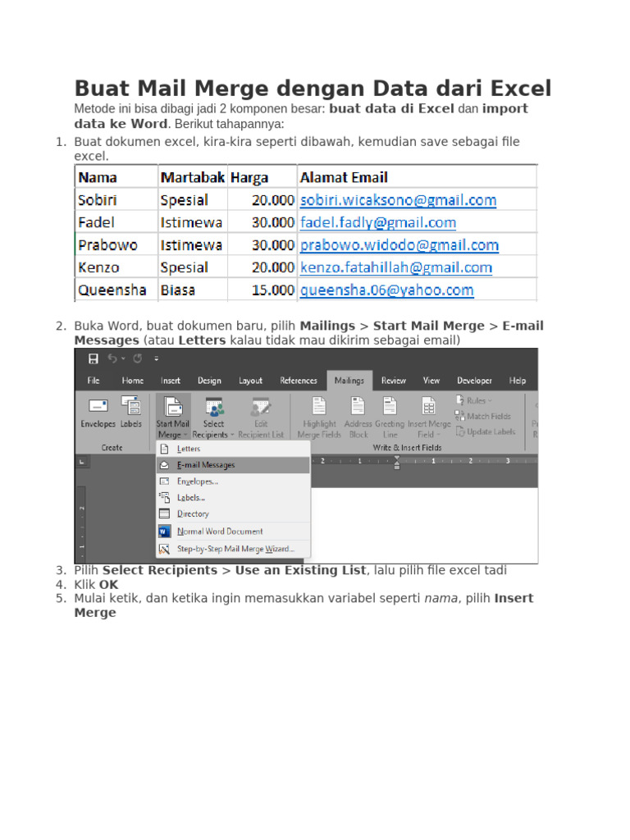The height and width of the screenshot is (840, 630).
Task: Open the Rules dropdown
Action: (474, 400)
